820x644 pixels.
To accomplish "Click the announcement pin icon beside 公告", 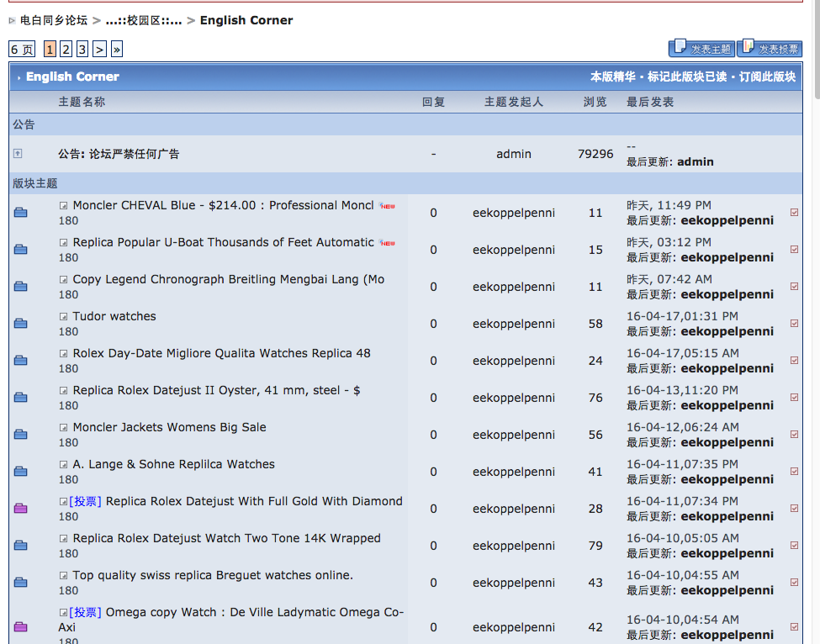I will point(18,153).
